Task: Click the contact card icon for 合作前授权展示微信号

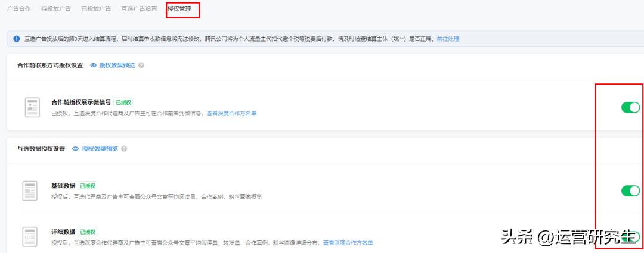Action: pos(32,107)
